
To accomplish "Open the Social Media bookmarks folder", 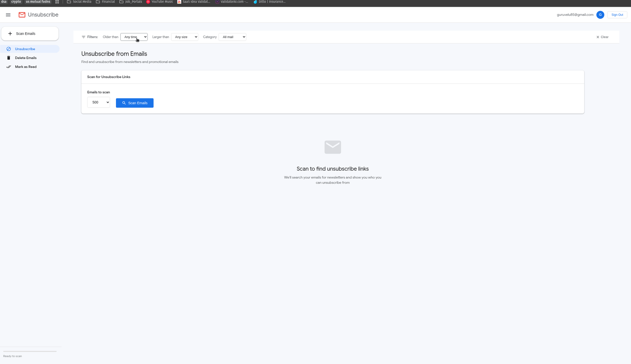I will click(79, 2).
